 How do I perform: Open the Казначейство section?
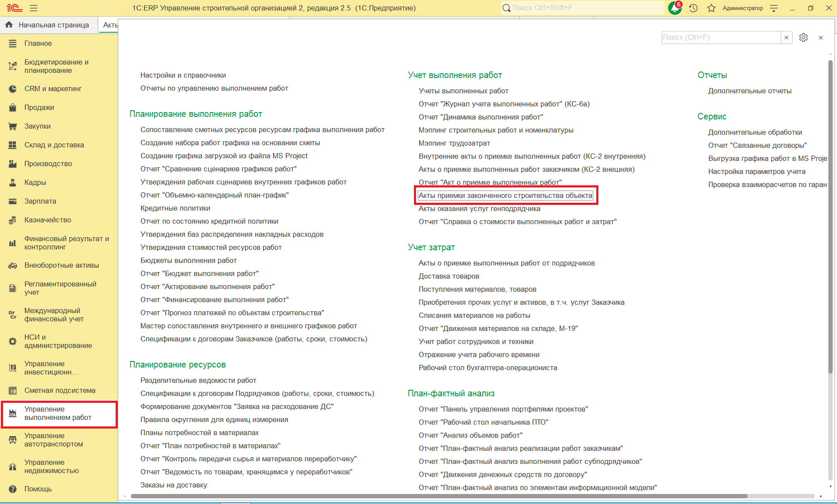[x=48, y=220]
